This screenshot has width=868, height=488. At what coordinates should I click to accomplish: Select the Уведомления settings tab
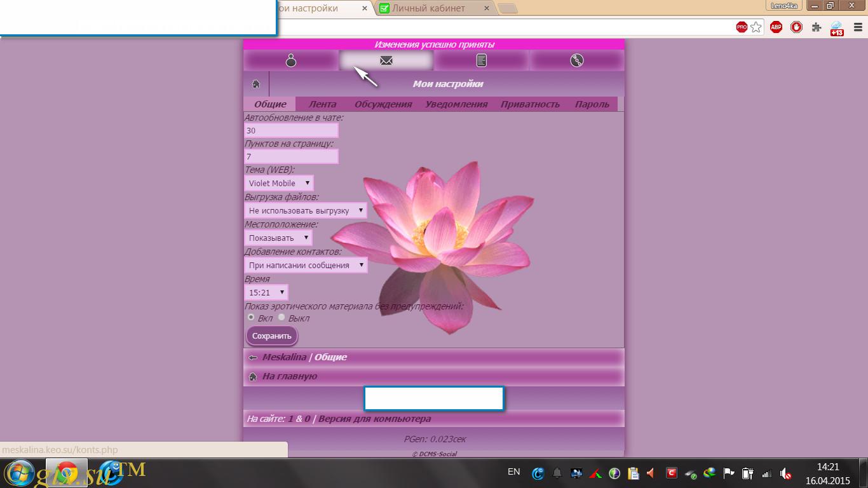tap(456, 104)
